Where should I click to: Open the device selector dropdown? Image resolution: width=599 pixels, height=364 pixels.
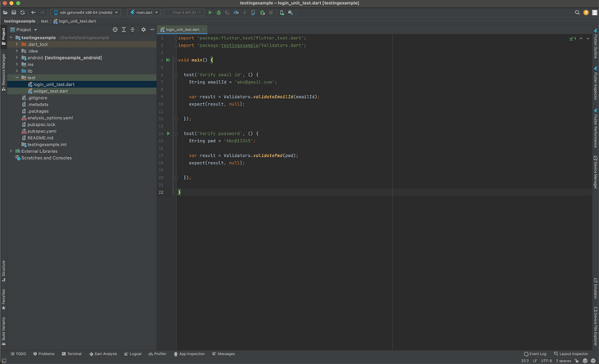(x=86, y=12)
